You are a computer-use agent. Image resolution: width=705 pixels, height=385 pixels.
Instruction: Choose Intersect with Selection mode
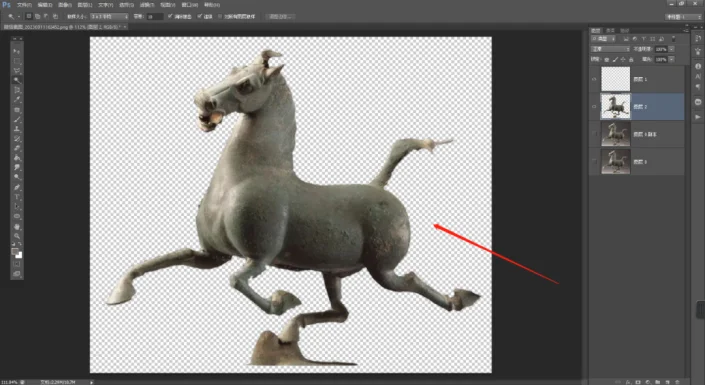point(55,16)
